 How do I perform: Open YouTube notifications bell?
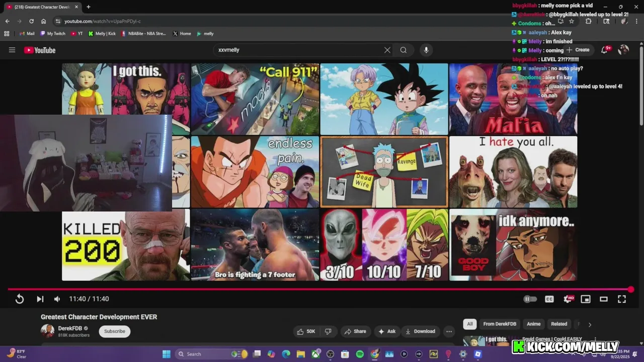click(605, 50)
